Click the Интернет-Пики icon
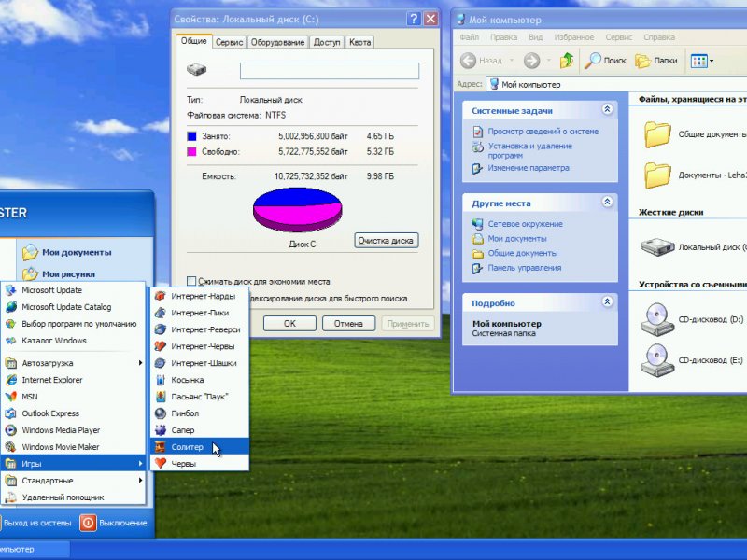Screen dimensions: 747x560 pyautogui.click(x=161, y=313)
